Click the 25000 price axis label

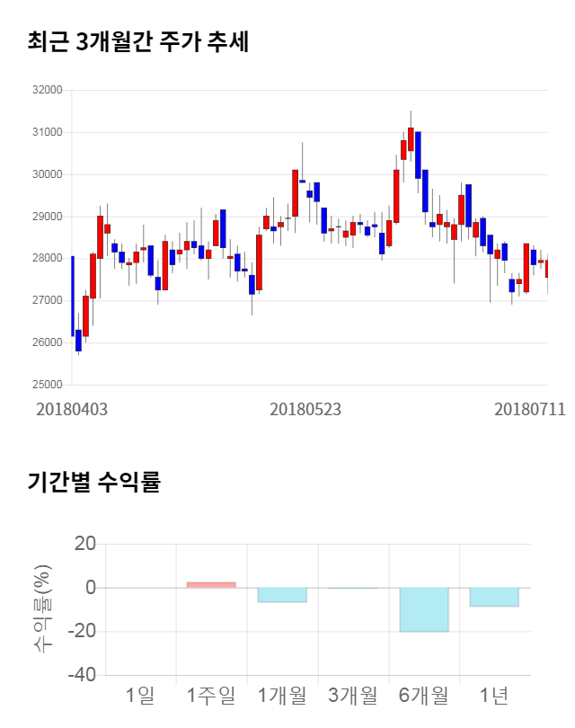coord(47,385)
